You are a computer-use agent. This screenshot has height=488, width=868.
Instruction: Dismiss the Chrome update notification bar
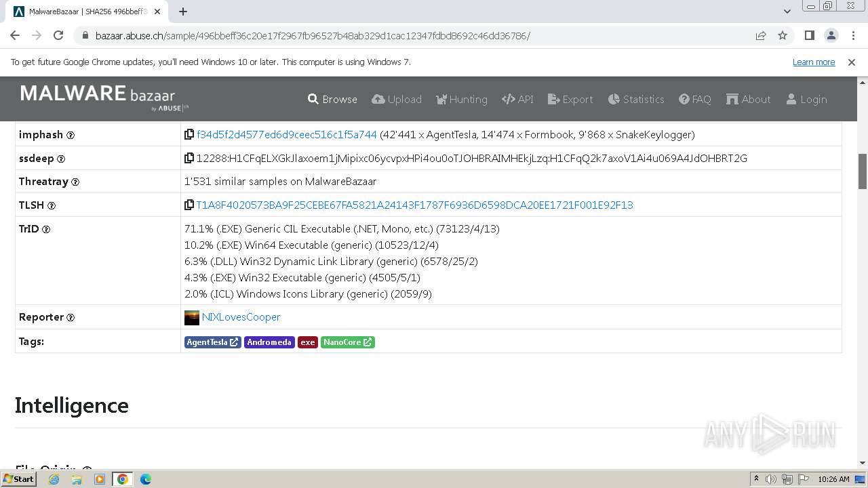click(x=852, y=62)
